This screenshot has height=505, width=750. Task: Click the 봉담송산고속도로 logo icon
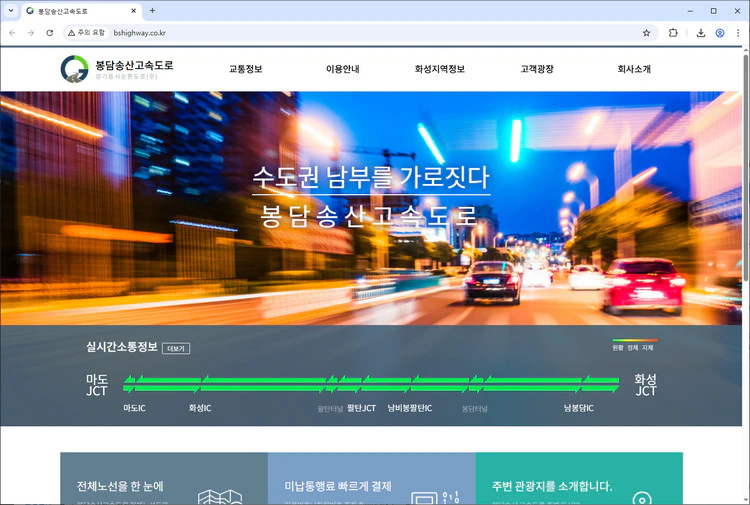click(73, 69)
